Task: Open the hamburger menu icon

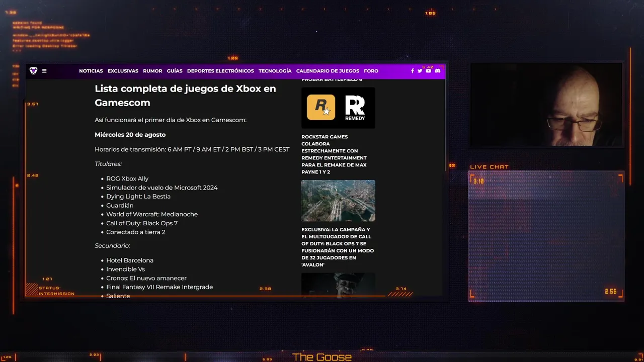Action: click(44, 71)
